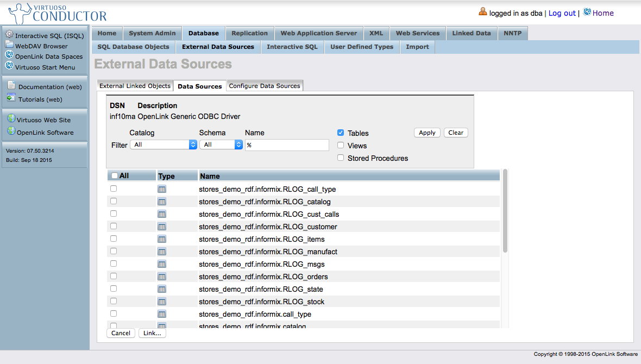
Task: Click the Interactive SQL (ISQL) gear icon
Action: pyautogui.click(x=9, y=35)
